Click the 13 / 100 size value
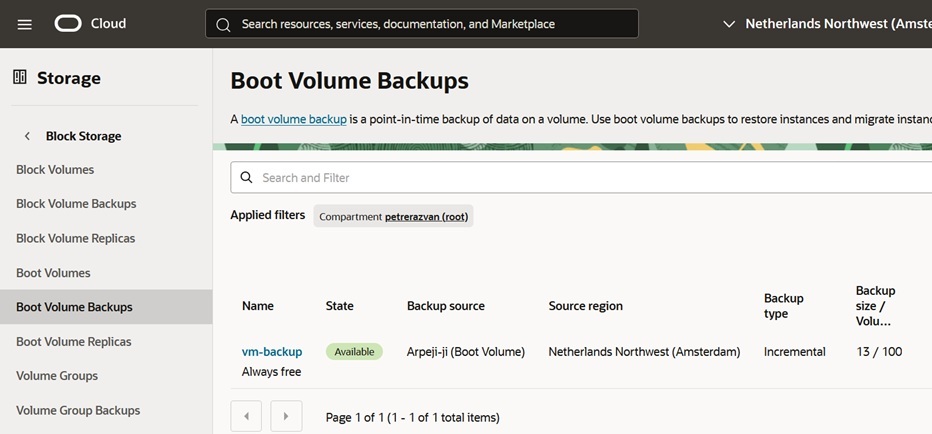Image resolution: width=932 pixels, height=434 pixels. [x=879, y=352]
